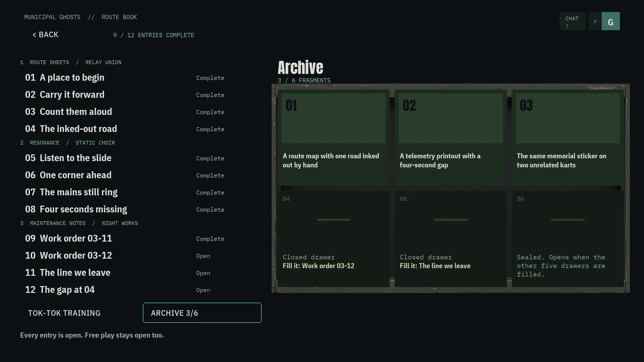Click the Archive panel title
Screen dimensions: 644x362
point(300,67)
